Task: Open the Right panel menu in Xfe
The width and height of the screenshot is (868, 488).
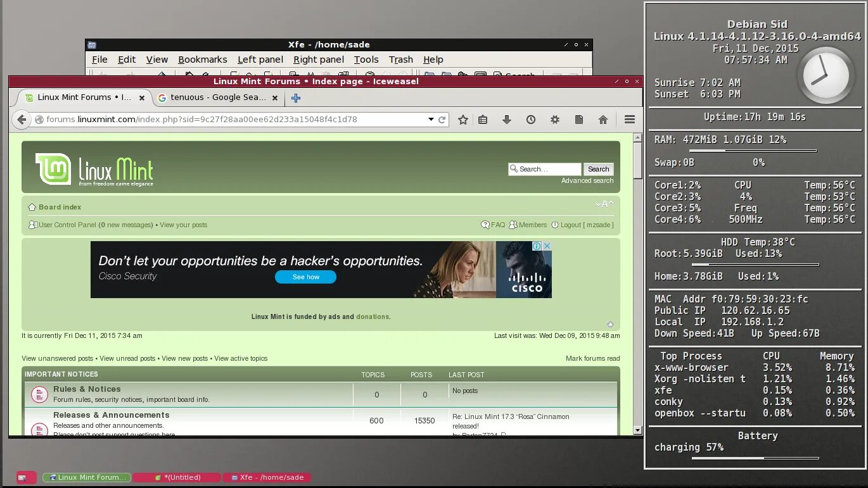Action: point(319,59)
